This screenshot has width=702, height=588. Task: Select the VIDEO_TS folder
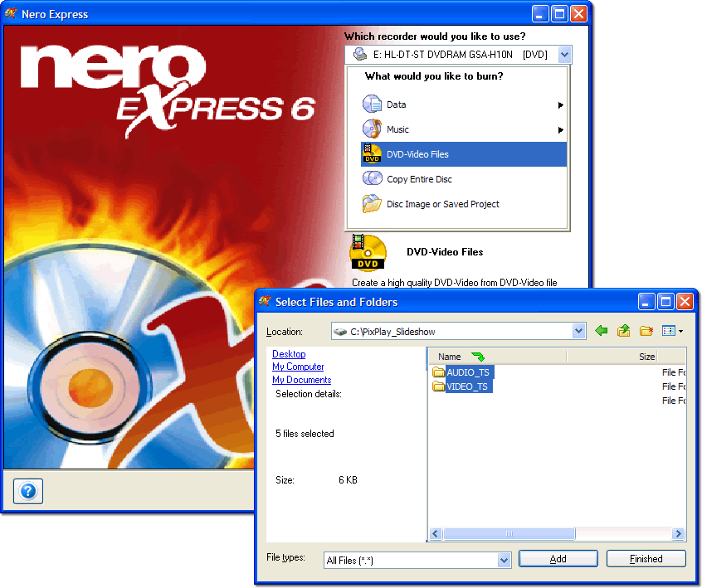pyautogui.click(x=467, y=386)
